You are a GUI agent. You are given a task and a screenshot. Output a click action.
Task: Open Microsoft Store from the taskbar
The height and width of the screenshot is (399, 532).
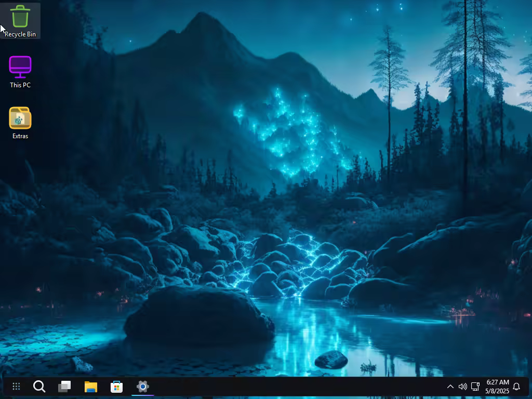[x=117, y=387]
